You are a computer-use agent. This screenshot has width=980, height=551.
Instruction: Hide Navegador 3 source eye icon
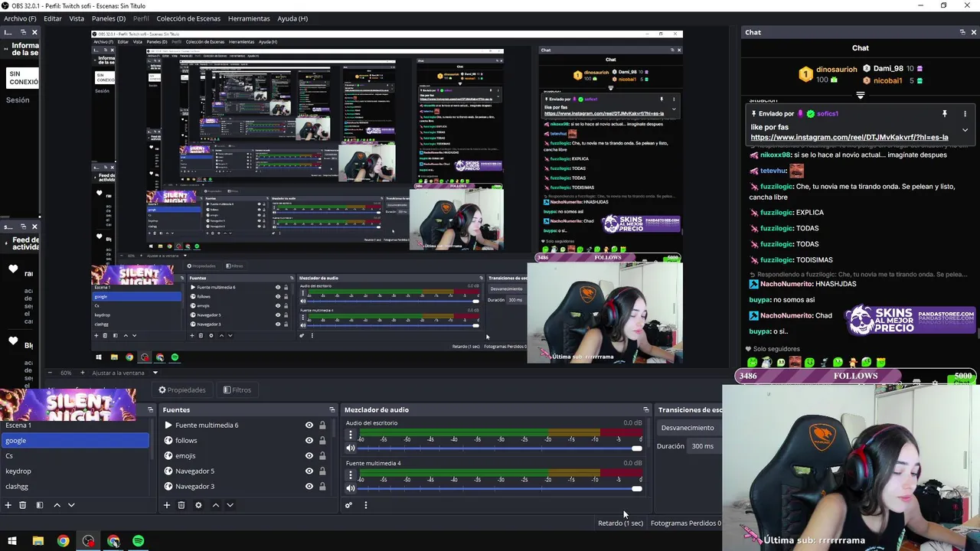(x=309, y=487)
